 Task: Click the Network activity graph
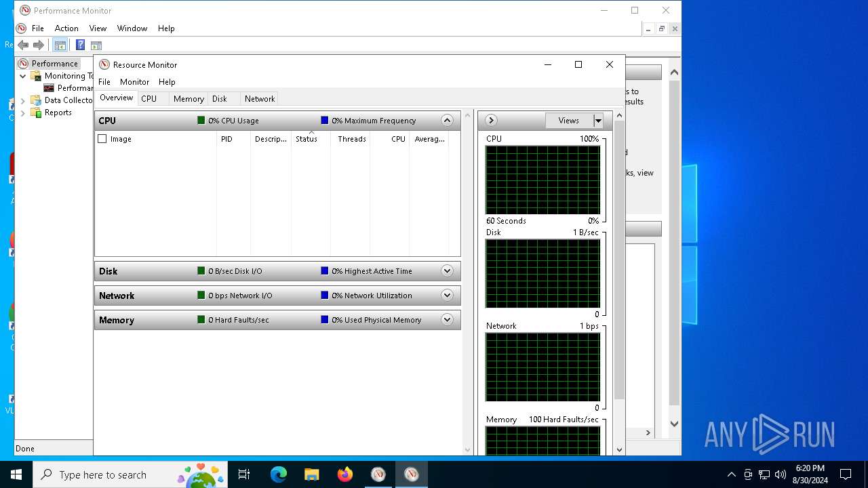[x=542, y=367]
